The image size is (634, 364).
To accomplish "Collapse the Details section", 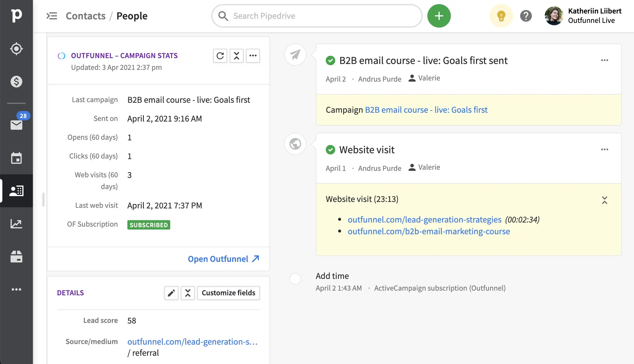I will pyautogui.click(x=188, y=293).
